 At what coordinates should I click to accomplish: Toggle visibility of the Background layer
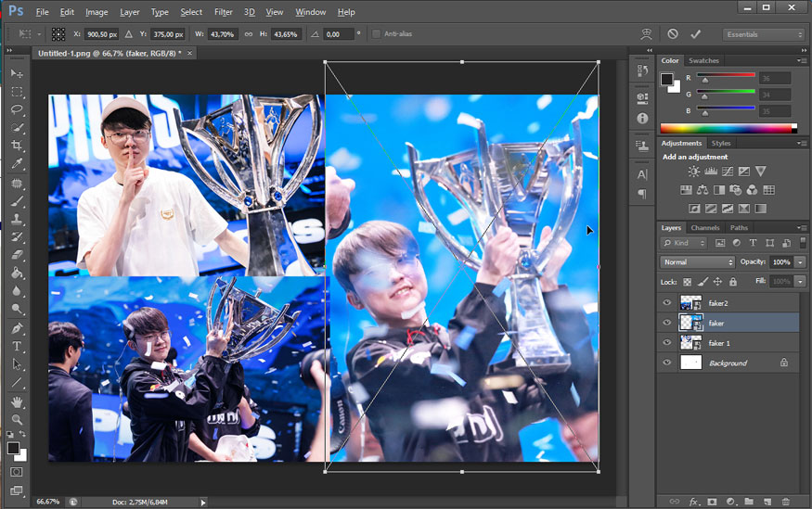click(x=666, y=363)
